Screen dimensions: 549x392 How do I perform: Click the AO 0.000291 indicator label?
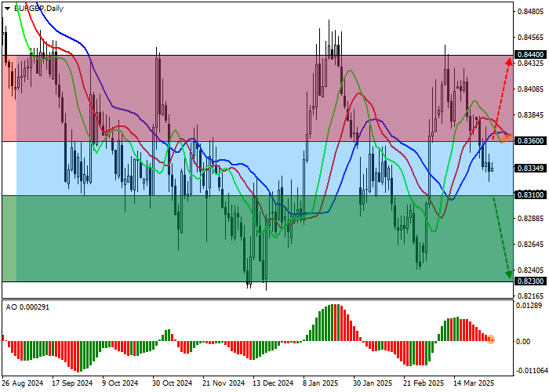(30, 305)
